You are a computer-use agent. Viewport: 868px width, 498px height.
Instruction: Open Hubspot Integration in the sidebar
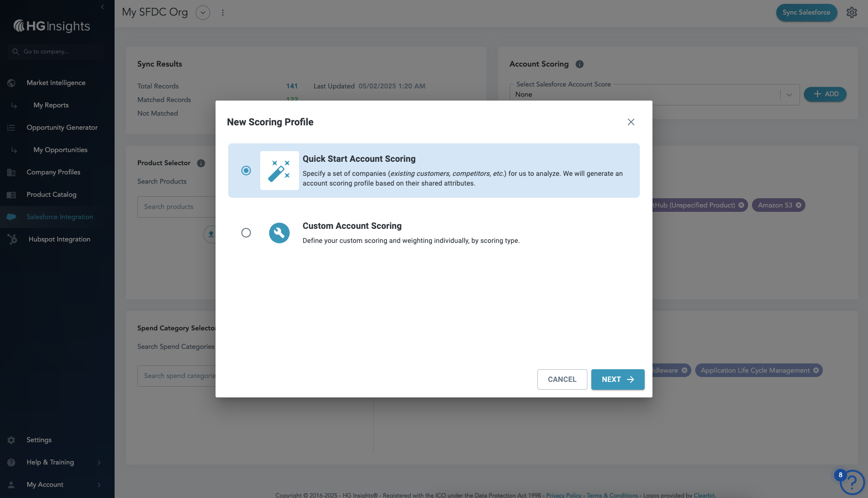pyautogui.click(x=59, y=239)
